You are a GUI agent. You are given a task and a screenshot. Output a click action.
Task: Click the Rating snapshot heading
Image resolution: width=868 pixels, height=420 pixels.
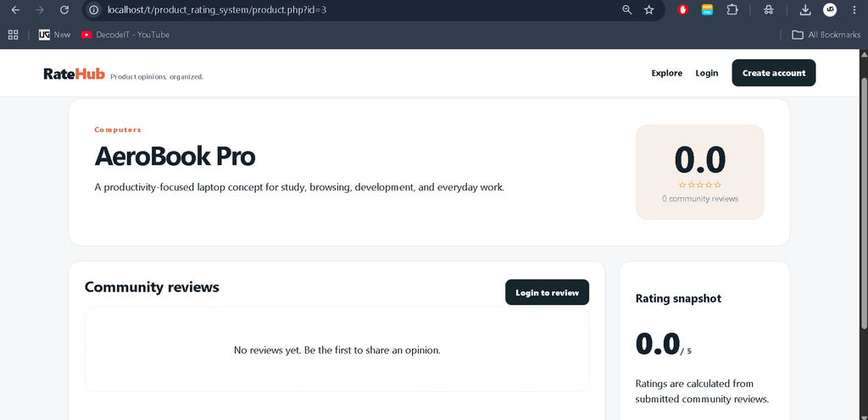tap(678, 298)
